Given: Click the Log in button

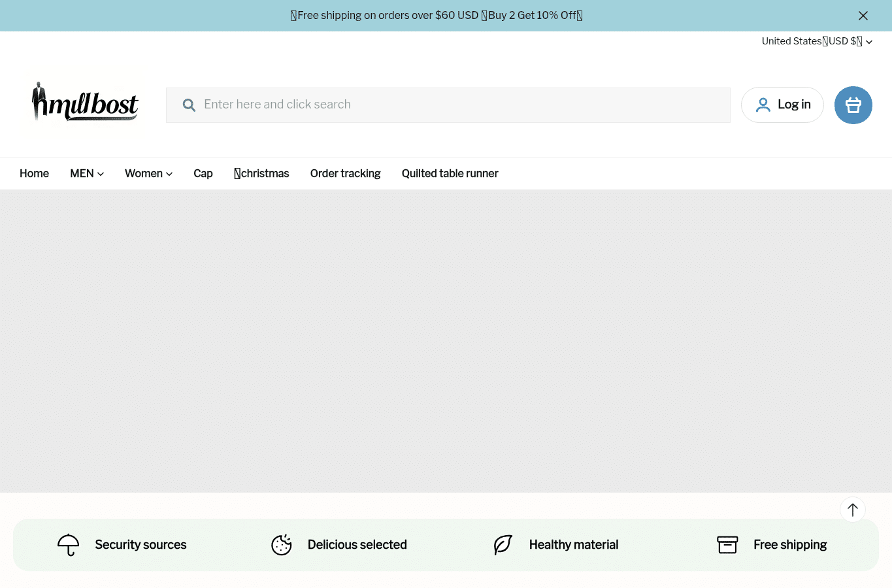Looking at the screenshot, I should pyautogui.click(x=782, y=105).
